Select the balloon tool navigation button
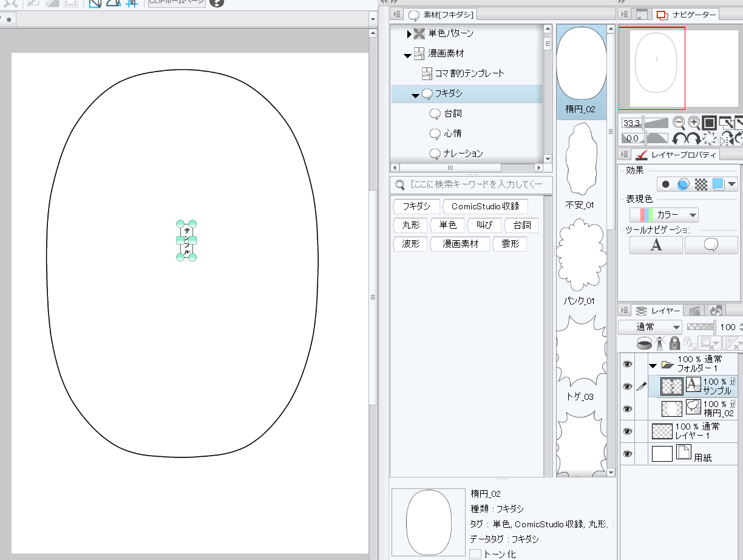 (x=711, y=245)
